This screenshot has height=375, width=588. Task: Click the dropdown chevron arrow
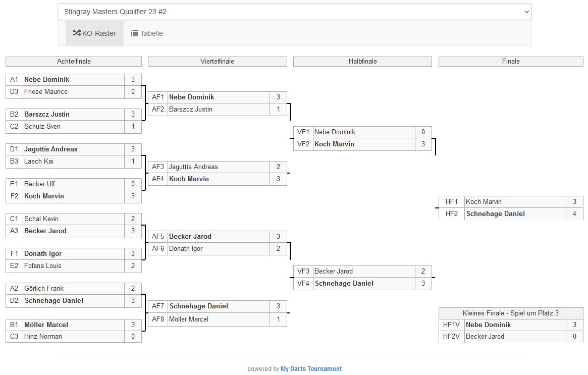point(526,12)
